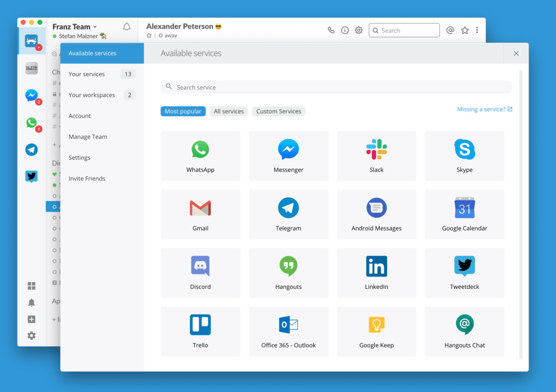Add the Telegram service tile
This screenshot has width=556, height=392.
288,214
